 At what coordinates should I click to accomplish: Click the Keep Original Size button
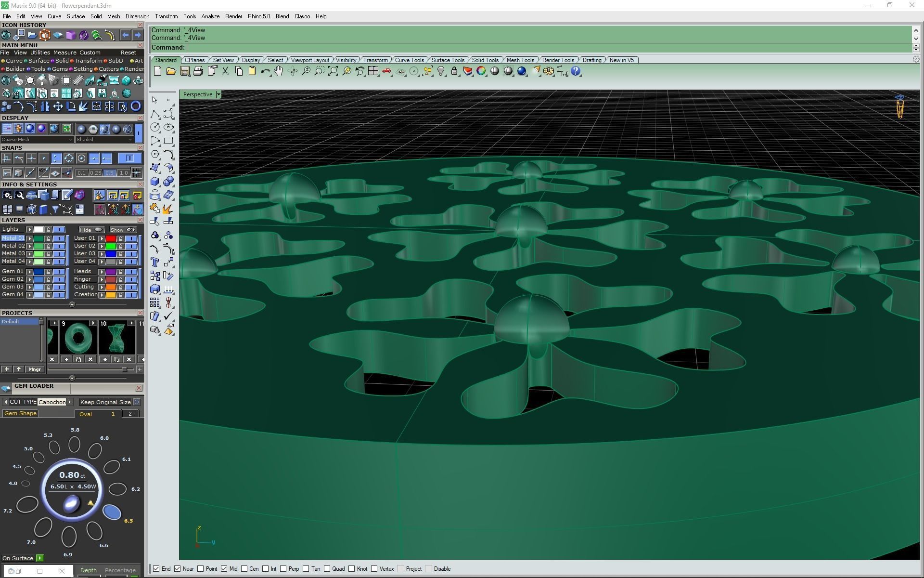pos(105,402)
